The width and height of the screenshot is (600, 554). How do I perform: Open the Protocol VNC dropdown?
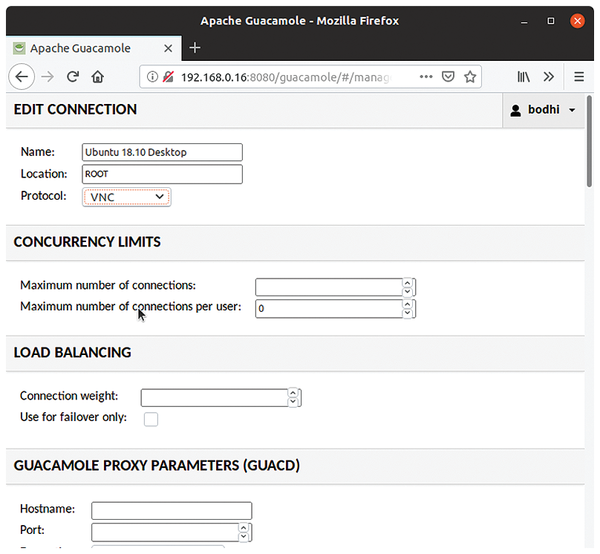[x=126, y=197]
